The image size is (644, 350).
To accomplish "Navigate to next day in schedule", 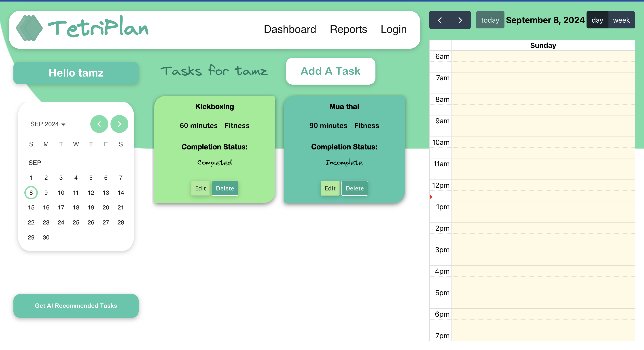I will pos(460,20).
